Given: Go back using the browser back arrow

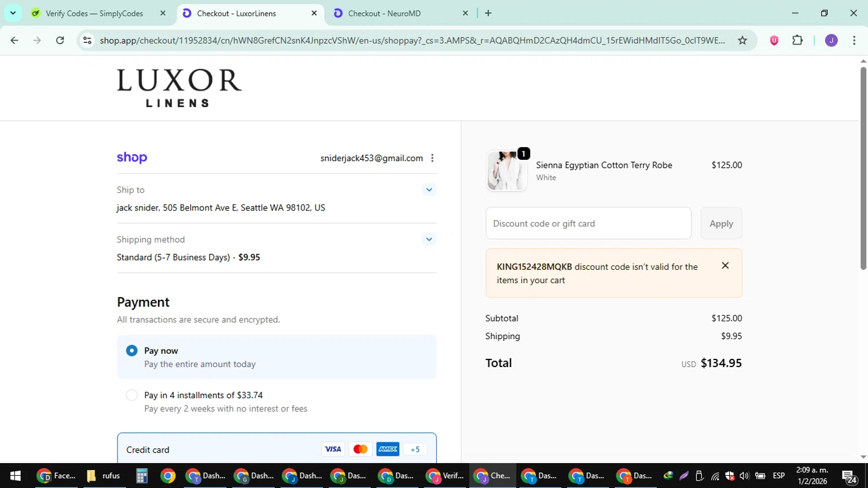Looking at the screenshot, I should pyautogui.click(x=14, y=40).
